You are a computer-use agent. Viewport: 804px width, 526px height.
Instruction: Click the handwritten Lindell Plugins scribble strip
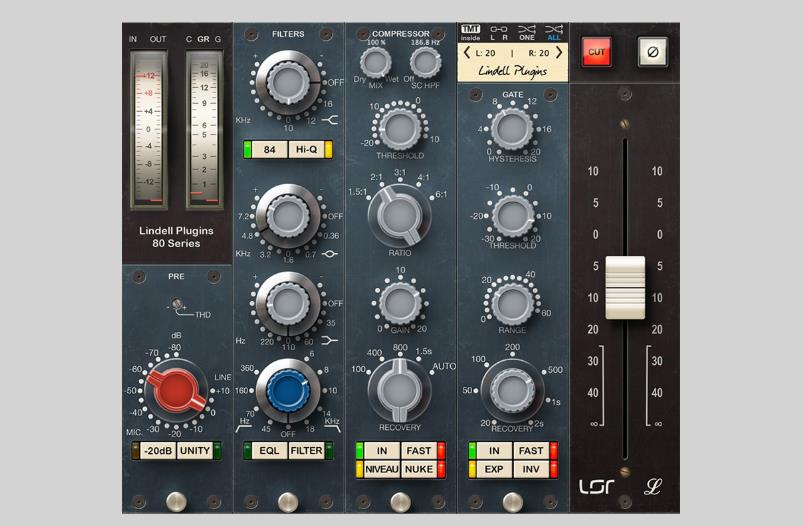pyautogui.click(x=512, y=71)
